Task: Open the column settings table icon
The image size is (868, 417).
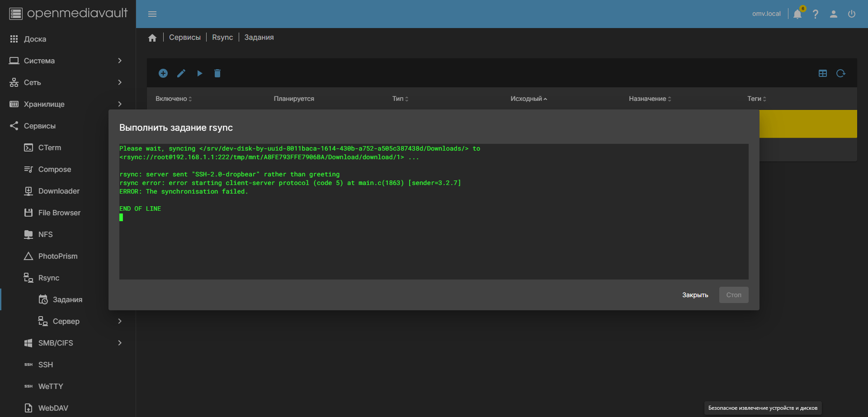Action: point(823,73)
